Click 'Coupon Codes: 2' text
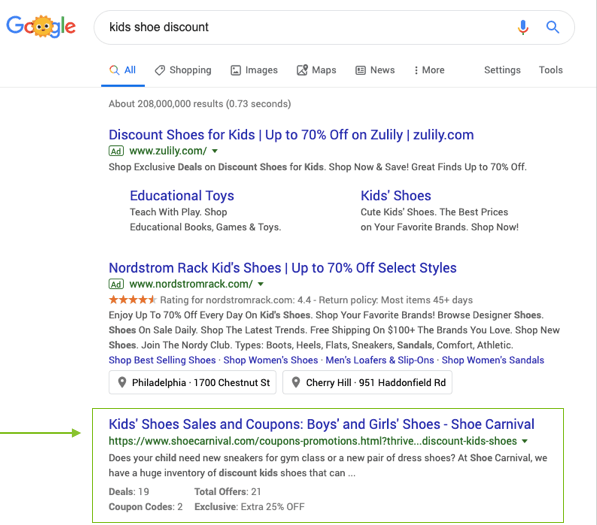Image resolution: width=597 pixels, height=525 pixels. [x=145, y=507]
